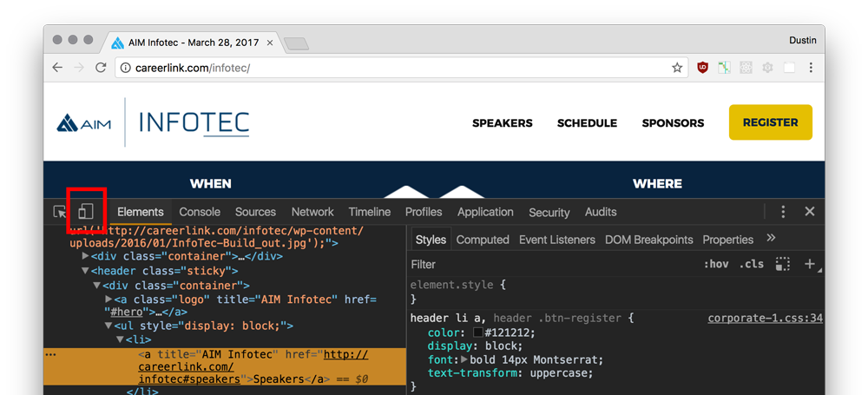This screenshot has height=395, width=868.
Task: Click the white square extension icon
Action: tap(789, 68)
